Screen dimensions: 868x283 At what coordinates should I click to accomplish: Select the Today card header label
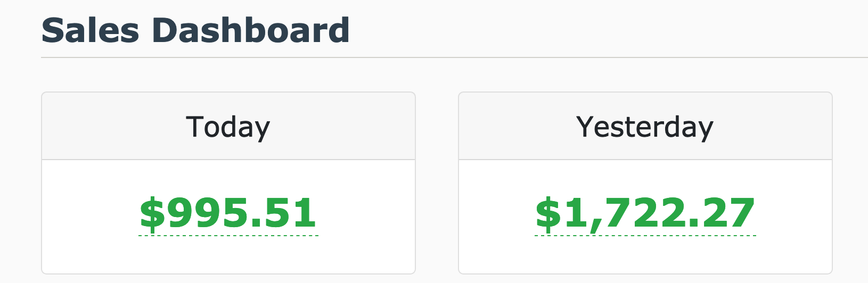(x=228, y=127)
